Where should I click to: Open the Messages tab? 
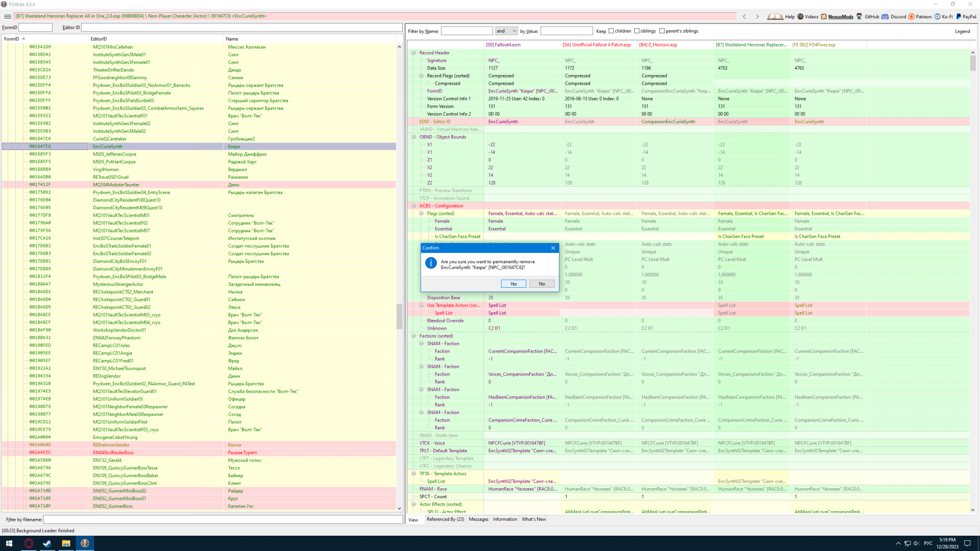(x=478, y=519)
